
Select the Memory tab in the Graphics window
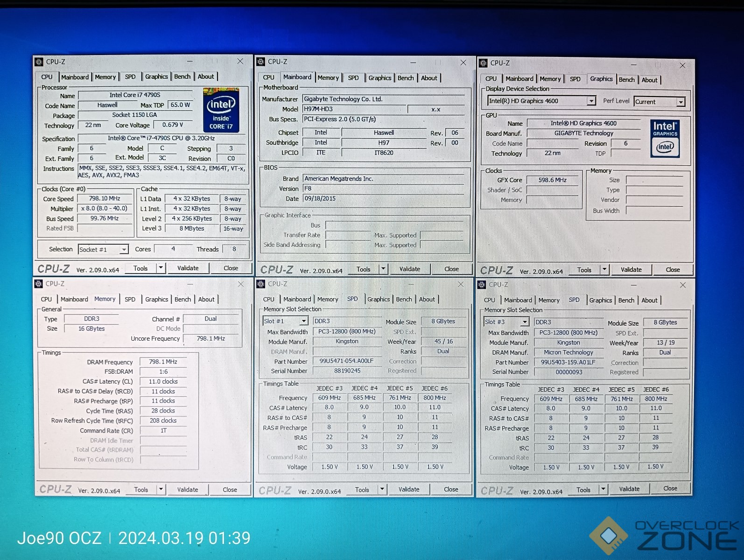click(x=550, y=79)
